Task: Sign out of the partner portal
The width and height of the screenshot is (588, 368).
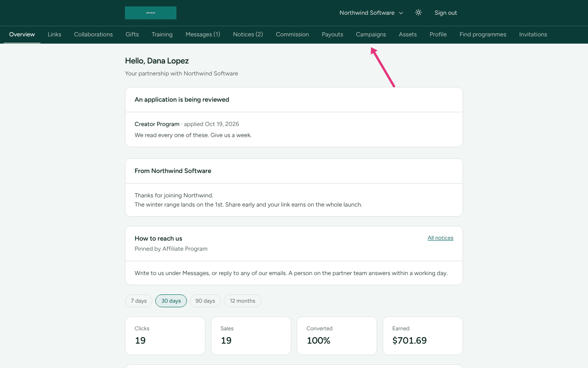Action: coord(446,13)
